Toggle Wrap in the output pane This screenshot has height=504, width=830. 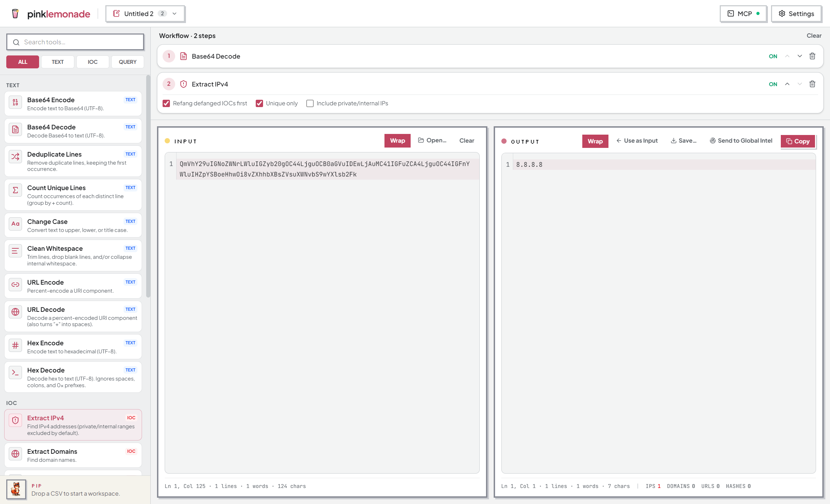click(595, 141)
